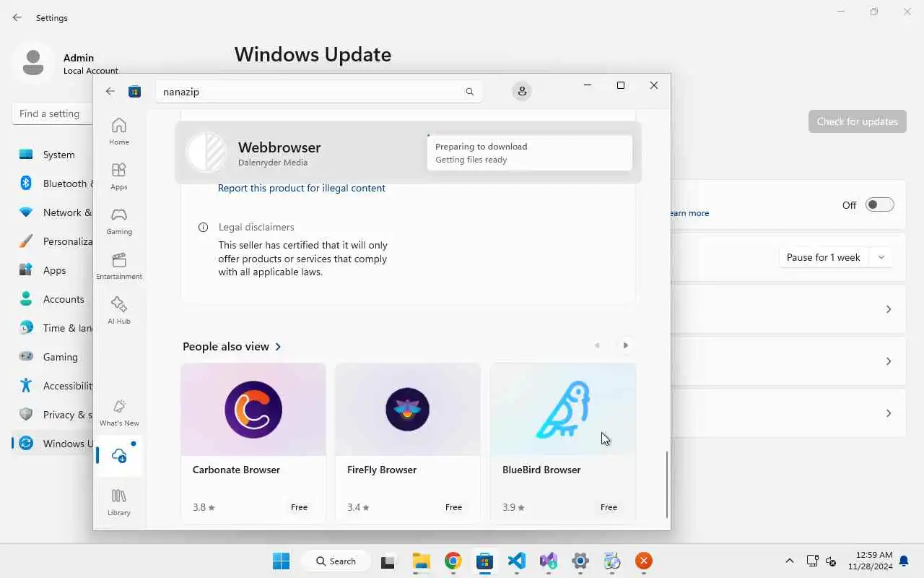Expand first chevron row below Pause updates

pyautogui.click(x=889, y=309)
